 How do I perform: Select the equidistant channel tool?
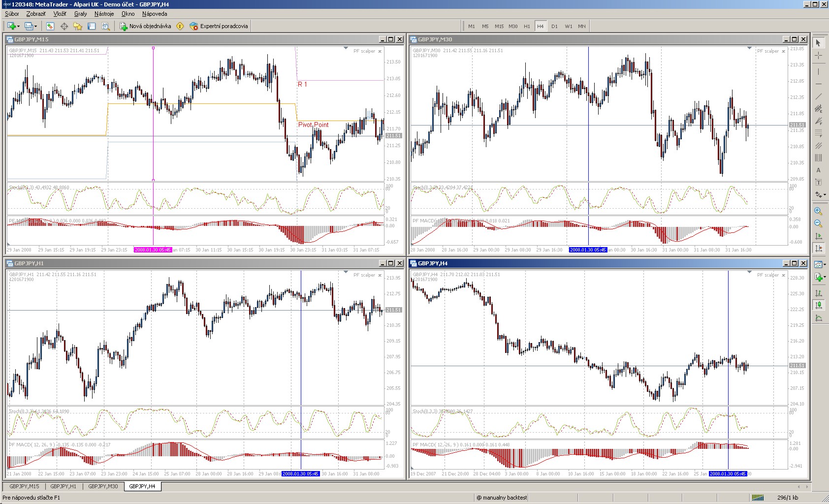pyautogui.click(x=818, y=109)
